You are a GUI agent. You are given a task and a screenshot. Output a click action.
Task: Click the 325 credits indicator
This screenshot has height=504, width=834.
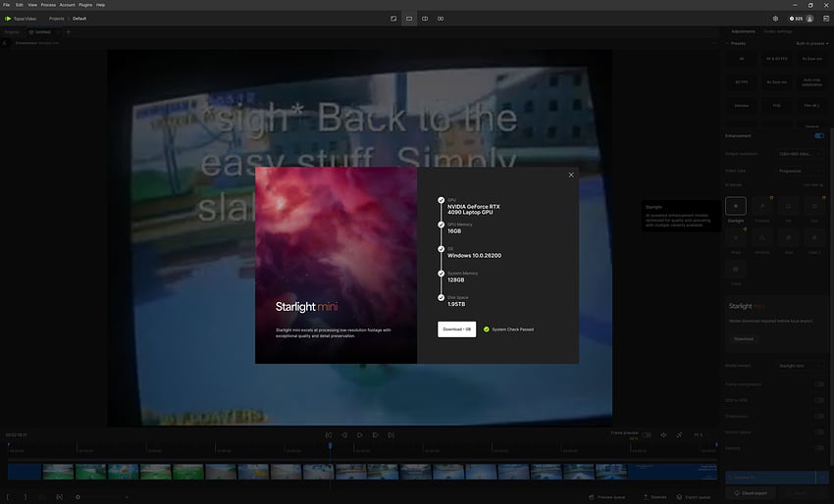click(x=796, y=19)
